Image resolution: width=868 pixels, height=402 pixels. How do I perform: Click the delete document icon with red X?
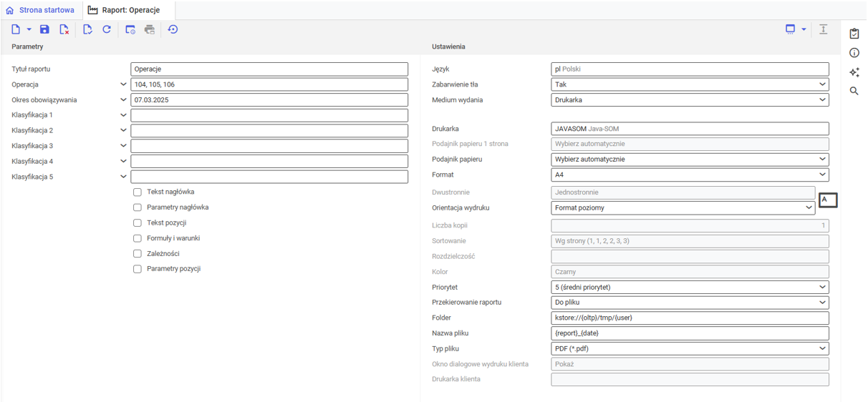(64, 29)
